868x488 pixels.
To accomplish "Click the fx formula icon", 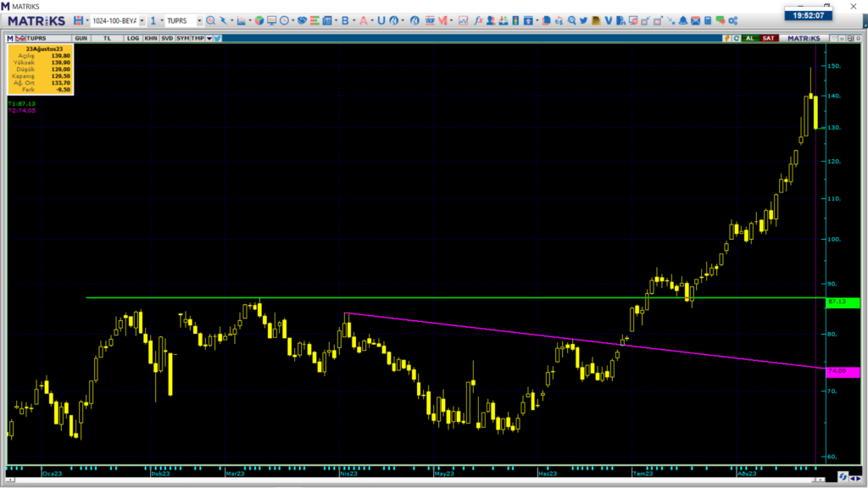I will [478, 20].
